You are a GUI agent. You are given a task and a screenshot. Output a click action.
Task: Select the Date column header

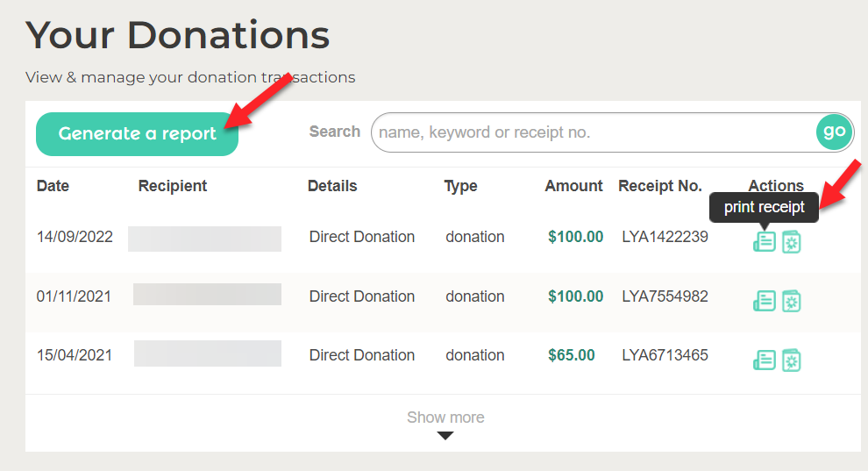click(x=53, y=186)
